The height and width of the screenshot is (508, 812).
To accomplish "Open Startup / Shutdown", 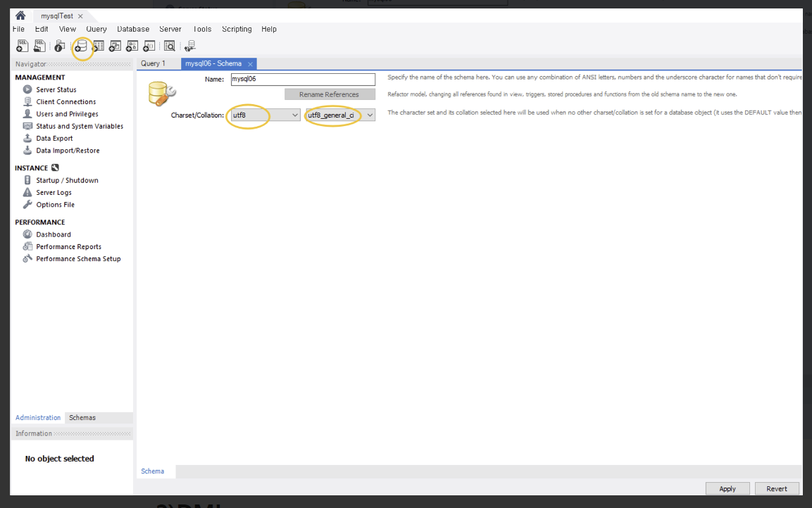I will tap(67, 180).
